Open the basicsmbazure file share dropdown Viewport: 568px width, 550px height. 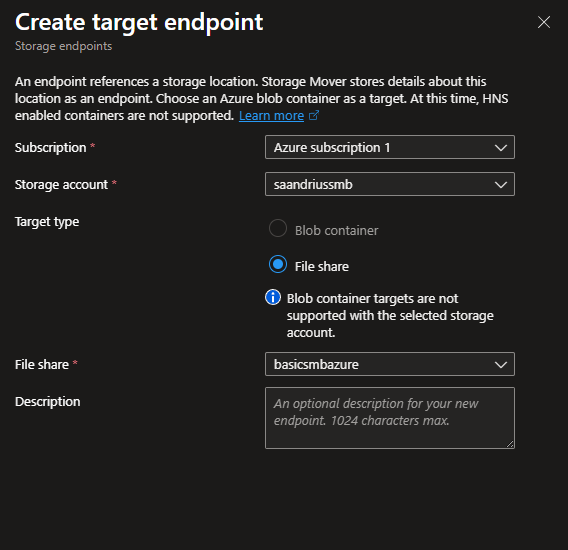[390, 364]
